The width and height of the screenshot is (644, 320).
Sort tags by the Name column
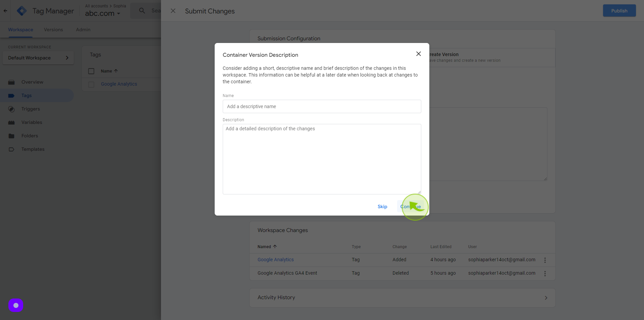[x=109, y=71]
